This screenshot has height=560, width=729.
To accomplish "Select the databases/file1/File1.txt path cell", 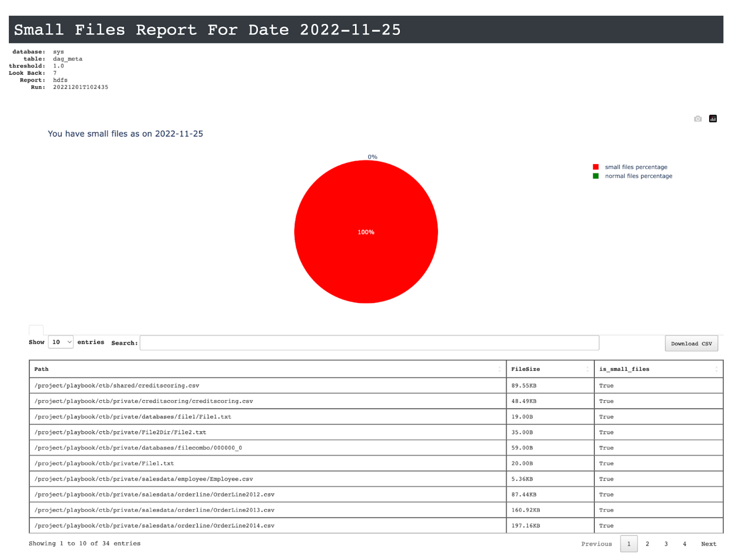I will coord(267,417).
